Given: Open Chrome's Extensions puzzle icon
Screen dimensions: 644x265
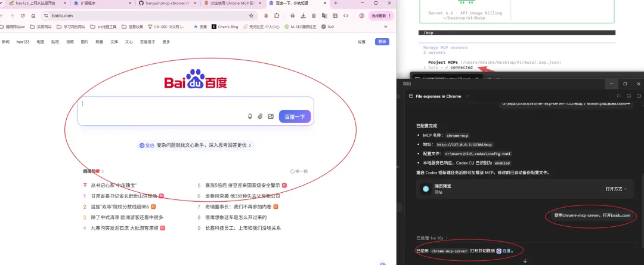Looking at the screenshot, I should (277, 16).
